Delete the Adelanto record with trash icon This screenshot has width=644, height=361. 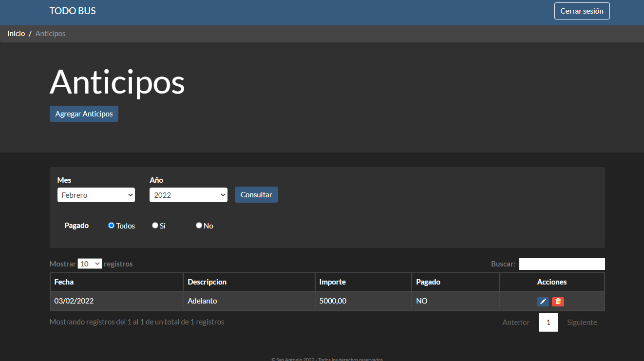(x=558, y=302)
